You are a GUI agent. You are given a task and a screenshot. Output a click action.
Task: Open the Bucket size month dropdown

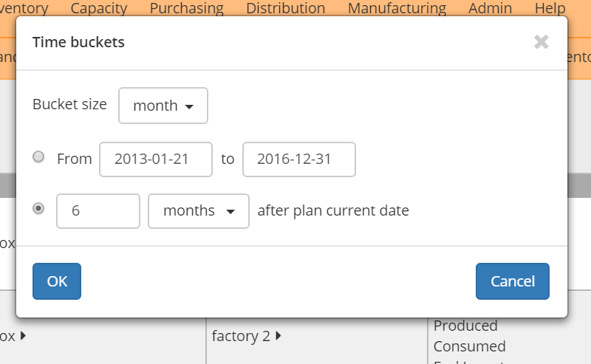click(163, 106)
